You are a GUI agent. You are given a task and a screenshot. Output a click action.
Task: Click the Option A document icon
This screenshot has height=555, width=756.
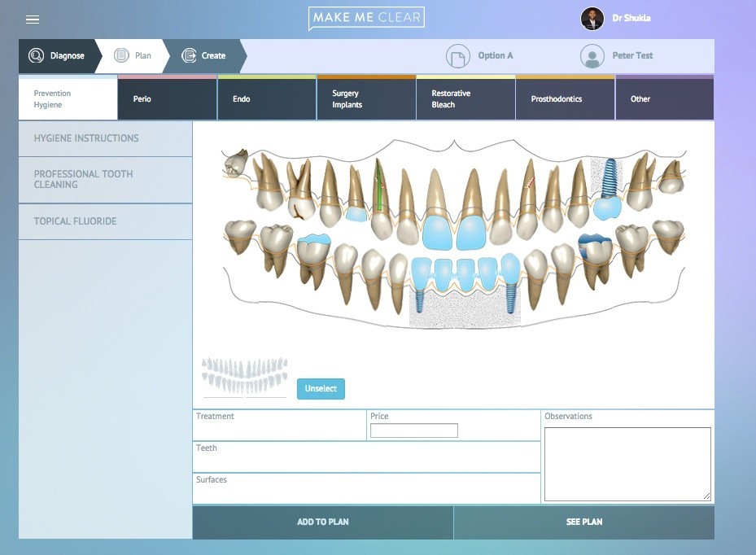click(x=458, y=56)
